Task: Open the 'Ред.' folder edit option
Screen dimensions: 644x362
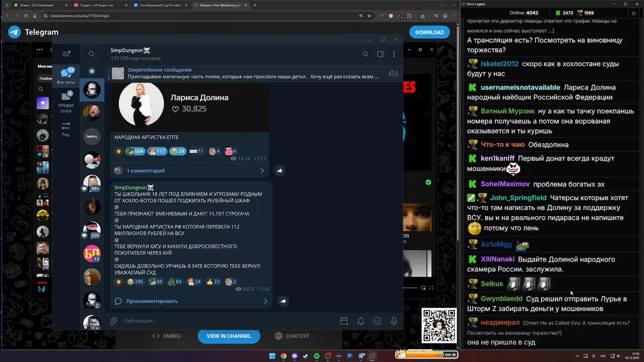Action: pyautogui.click(x=66, y=129)
